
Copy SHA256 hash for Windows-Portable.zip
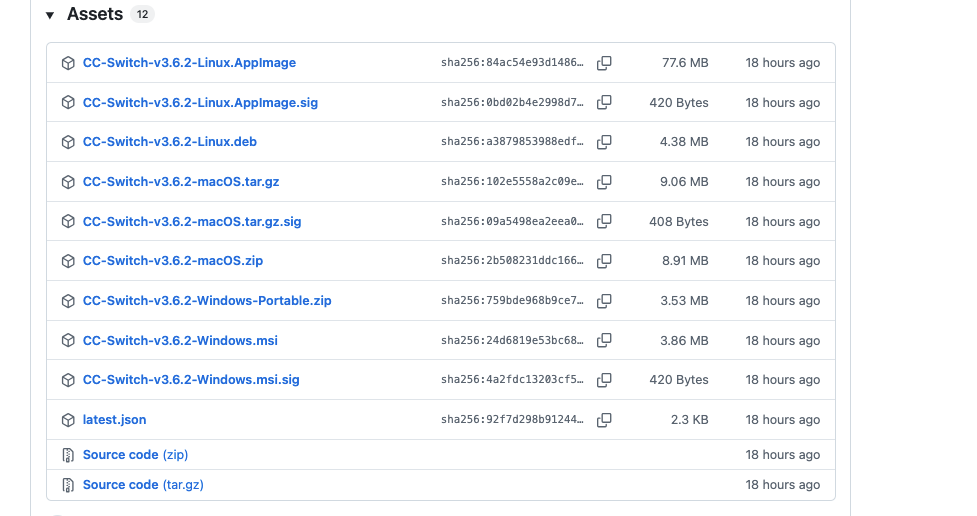(604, 301)
